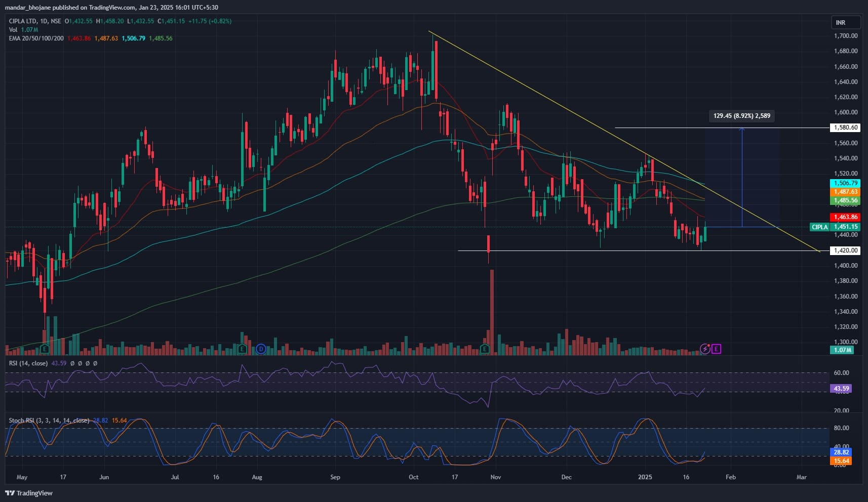Click the earnings E marker before November

point(485,349)
